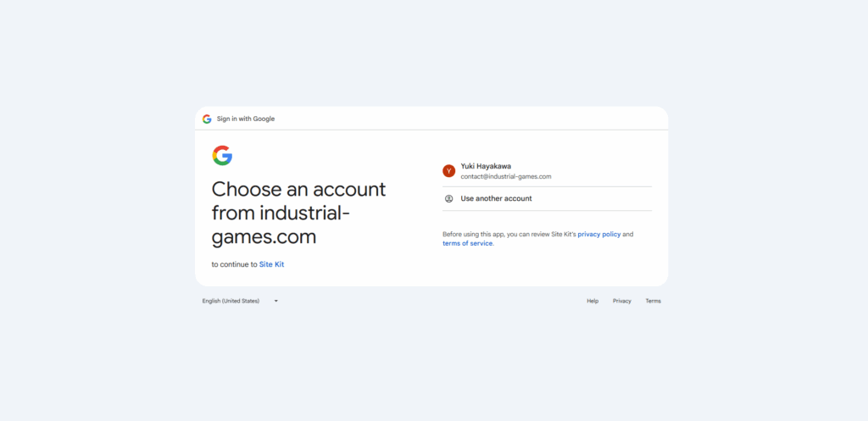The image size is (868, 421).
Task: Choose Use another account option
Action: pyautogui.click(x=496, y=198)
